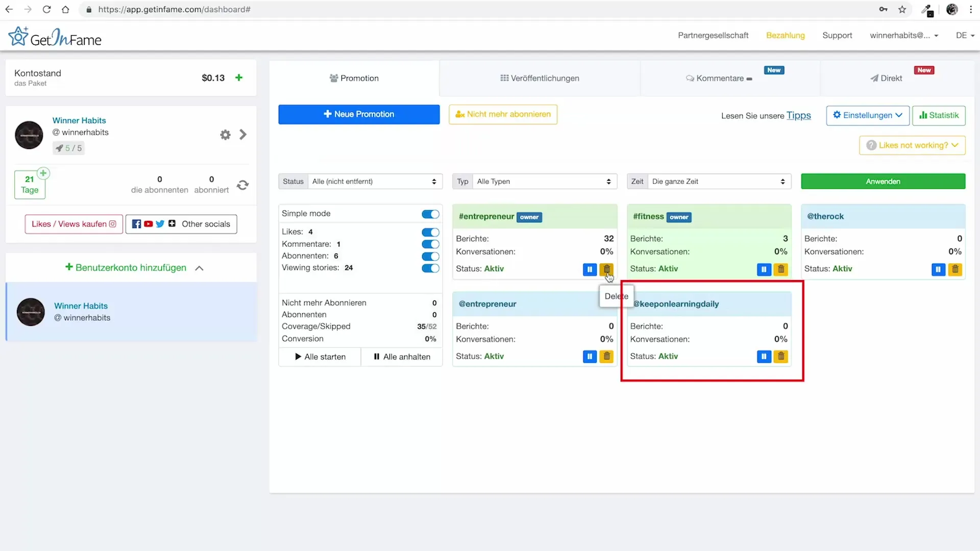Click browser address bar URL
The height and width of the screenshot is (551, 980).
point(174,9)
